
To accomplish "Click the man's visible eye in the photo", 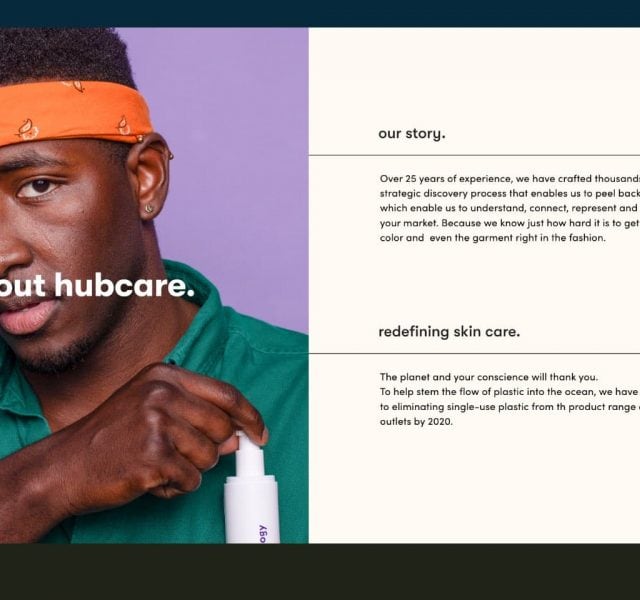I will 39,187.
